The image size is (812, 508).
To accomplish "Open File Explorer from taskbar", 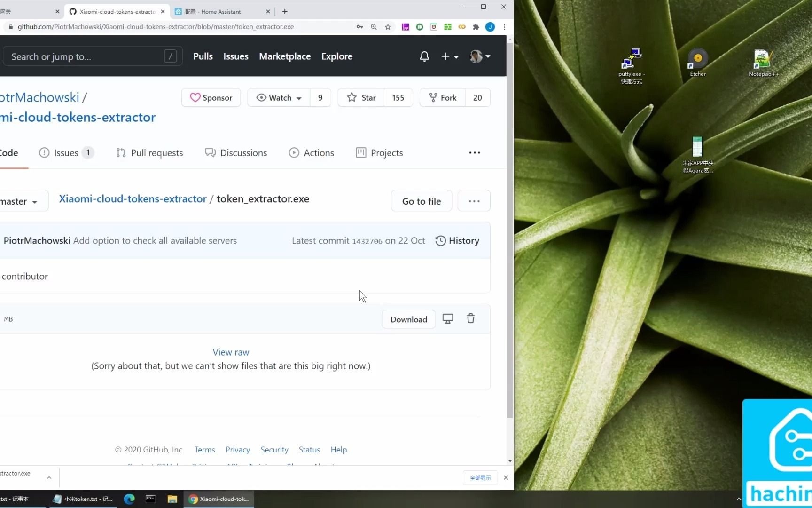I will pyautogui.click(x=172, y=499).
